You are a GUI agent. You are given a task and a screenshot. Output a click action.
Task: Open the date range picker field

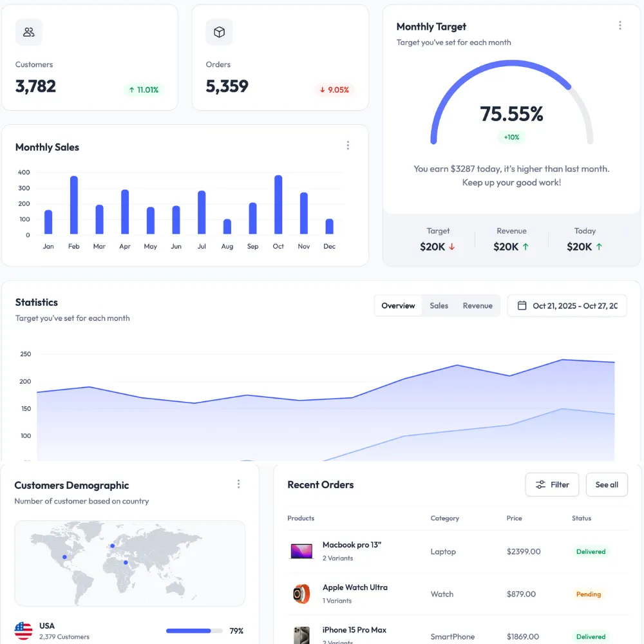574,306
